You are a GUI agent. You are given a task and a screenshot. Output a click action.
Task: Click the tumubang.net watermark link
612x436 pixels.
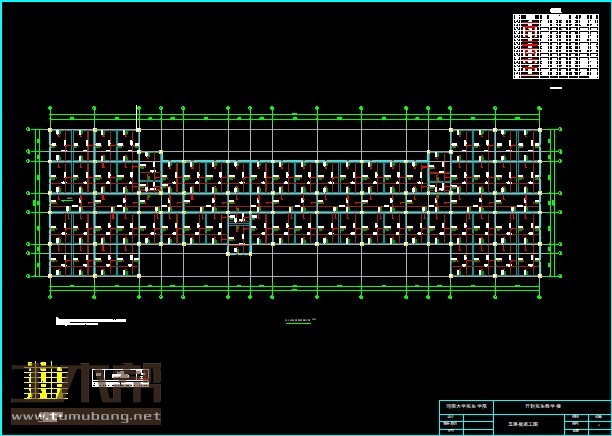(x=98, y=416)
